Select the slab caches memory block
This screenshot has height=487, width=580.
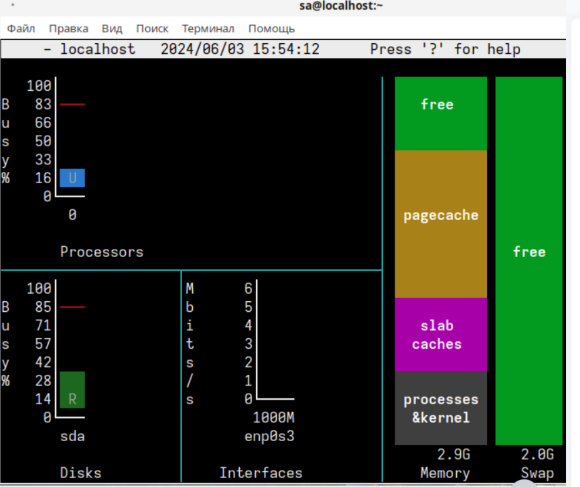click(x=441, y=335)
